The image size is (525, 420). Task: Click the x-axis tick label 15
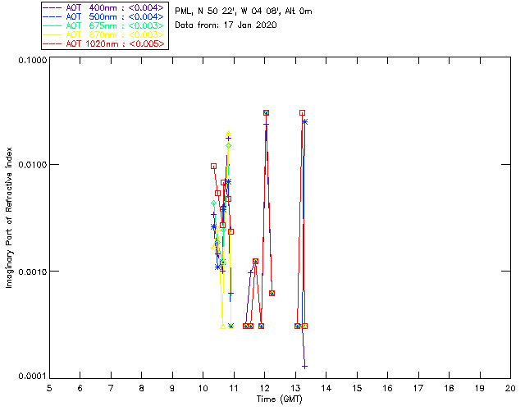(x=357, y=388)
